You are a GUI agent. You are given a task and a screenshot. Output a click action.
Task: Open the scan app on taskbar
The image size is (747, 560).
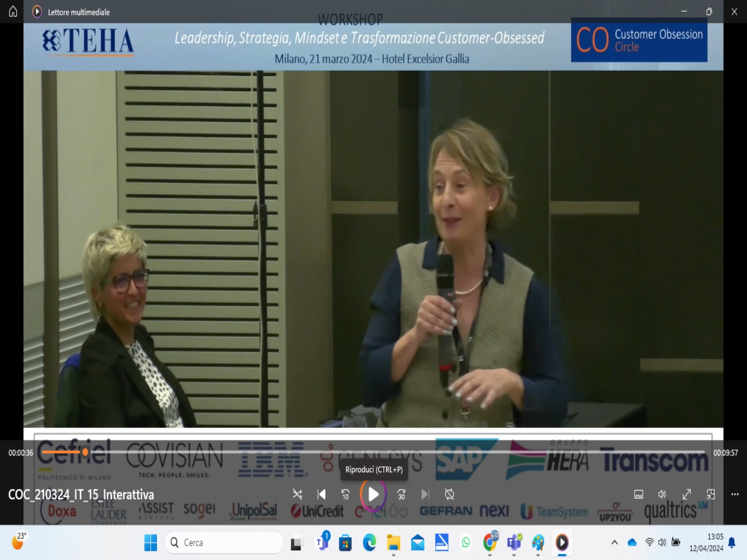(442, 542)
